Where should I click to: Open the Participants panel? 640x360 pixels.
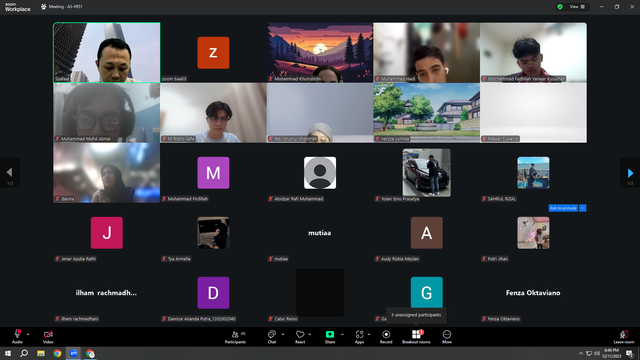236,337
